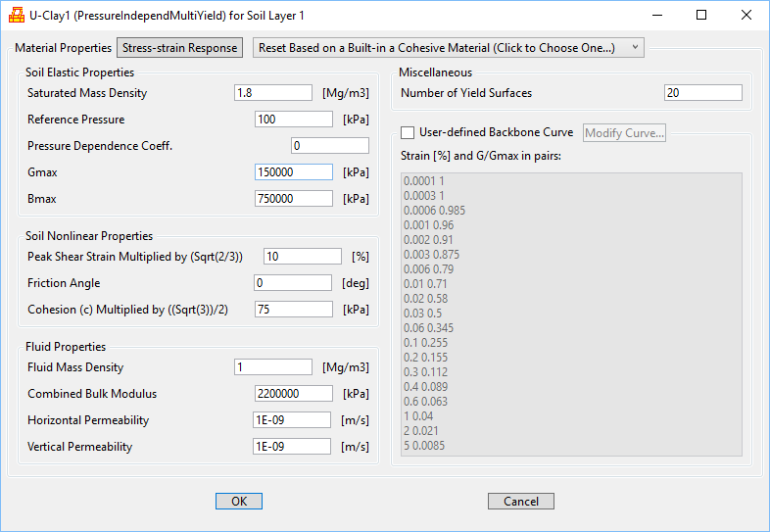Click the Friction Angle input box

293,282
